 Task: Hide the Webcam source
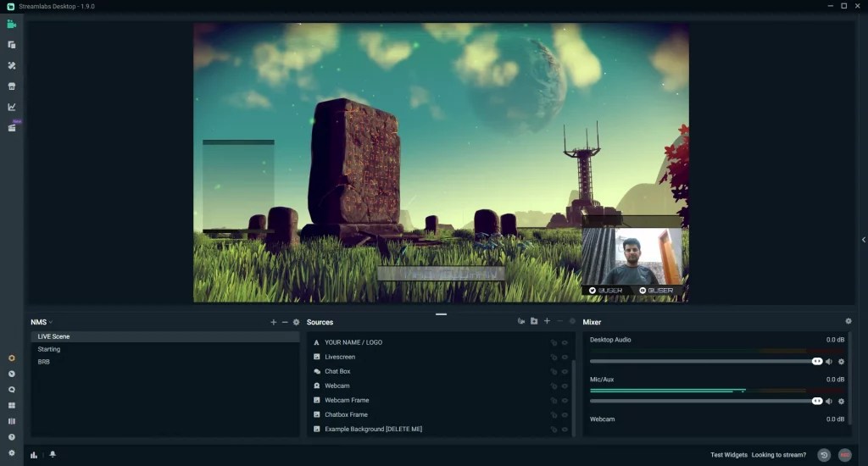click(x=565, y=386)
